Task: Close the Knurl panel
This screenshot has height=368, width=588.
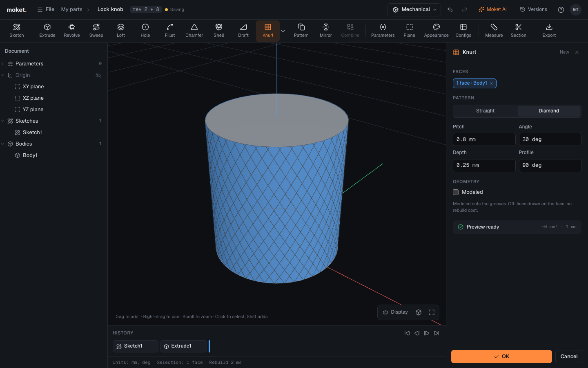Action: 577,52
